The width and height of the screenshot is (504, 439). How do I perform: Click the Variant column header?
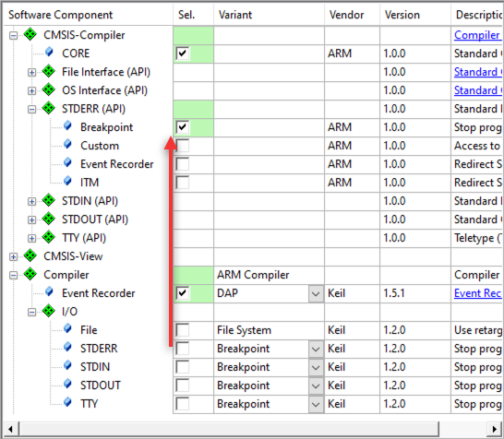(269, 15)
